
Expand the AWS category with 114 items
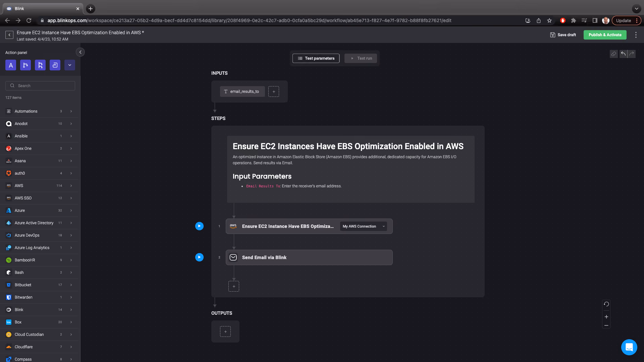pyautogui.click(x=39, y=186)
